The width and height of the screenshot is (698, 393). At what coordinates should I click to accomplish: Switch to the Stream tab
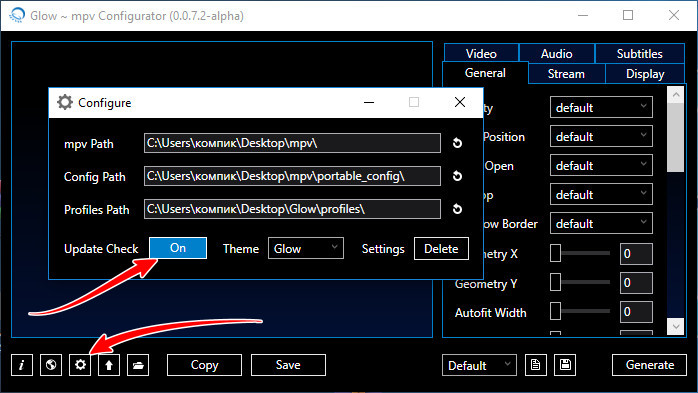(x=566, y=74)
